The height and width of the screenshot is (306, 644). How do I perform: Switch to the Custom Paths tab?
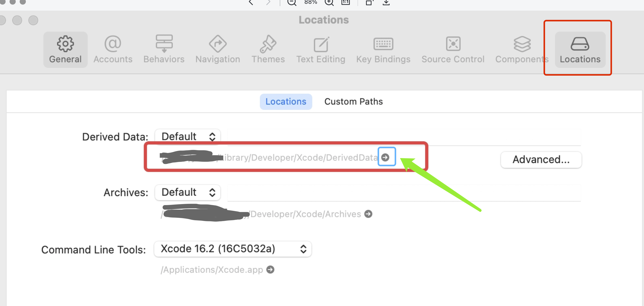(353, 102)
